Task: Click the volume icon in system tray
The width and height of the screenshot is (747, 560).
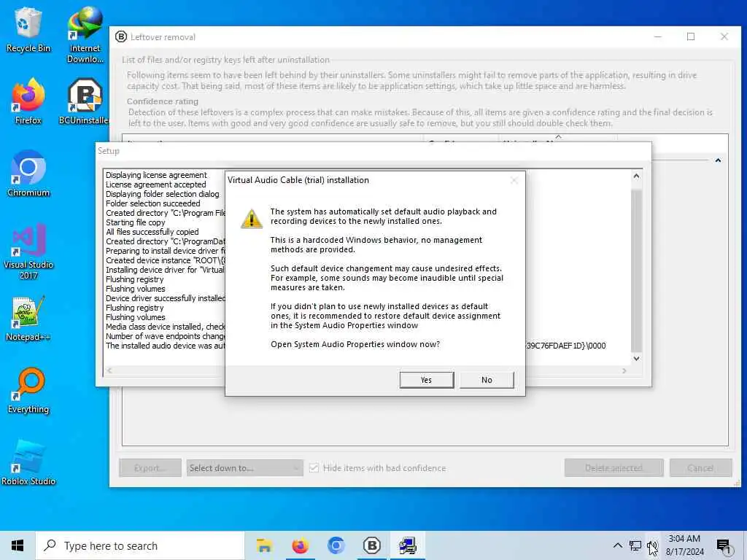Action: click(651, 545)
